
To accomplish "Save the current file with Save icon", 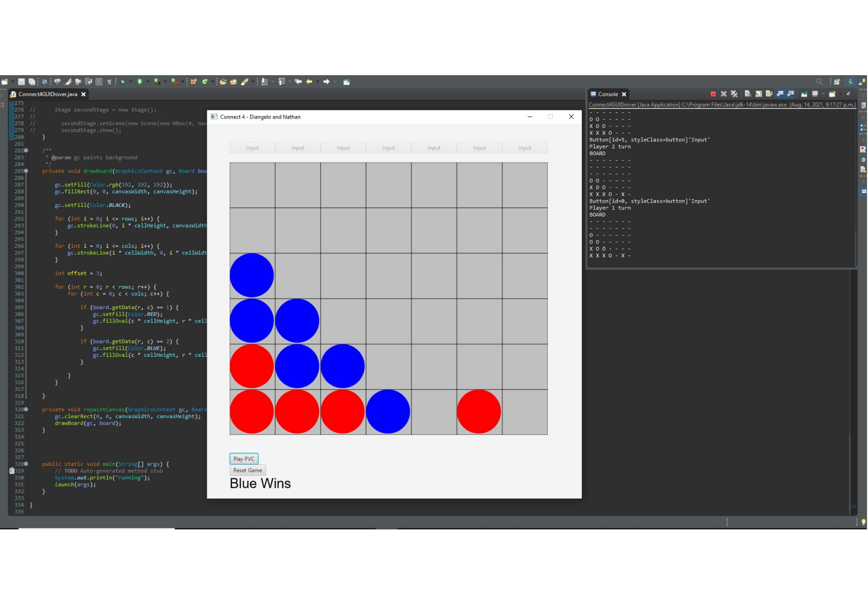I will (21, 82).
